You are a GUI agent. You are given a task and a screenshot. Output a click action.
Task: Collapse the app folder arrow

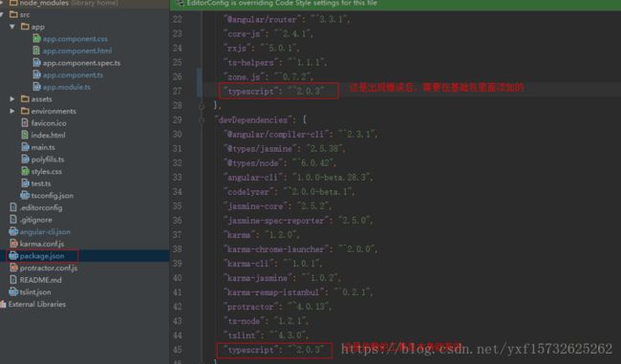click(x=12, y=27)
